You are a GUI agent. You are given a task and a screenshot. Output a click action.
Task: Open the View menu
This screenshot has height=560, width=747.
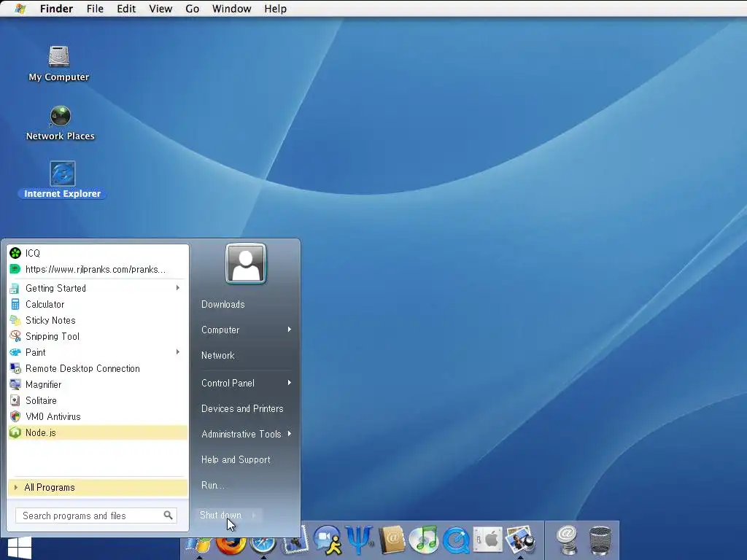pyautogui.click(x=160, y=9)
